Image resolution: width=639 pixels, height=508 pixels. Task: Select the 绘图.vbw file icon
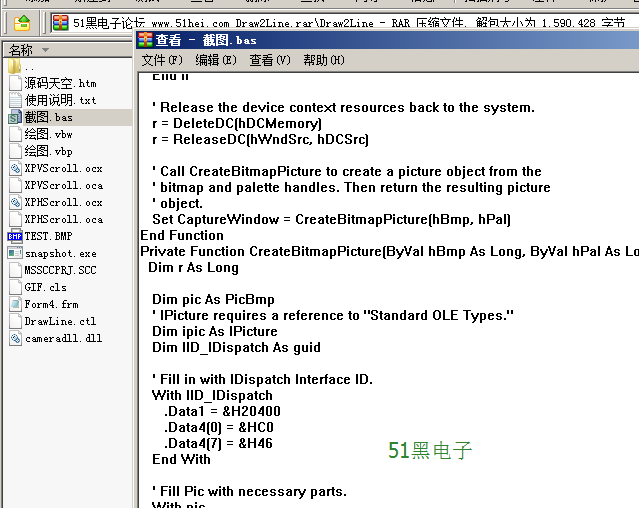click(15, 134)
